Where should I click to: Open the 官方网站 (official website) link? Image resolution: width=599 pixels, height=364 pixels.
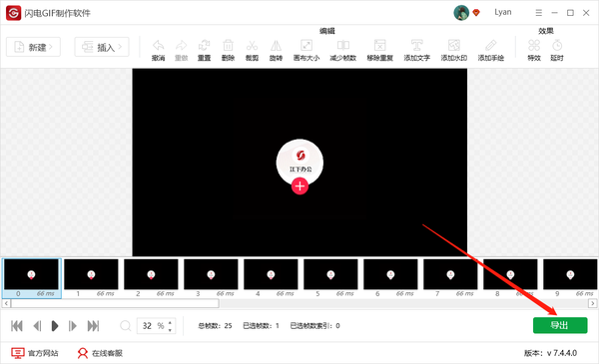(x=35, y=353)
